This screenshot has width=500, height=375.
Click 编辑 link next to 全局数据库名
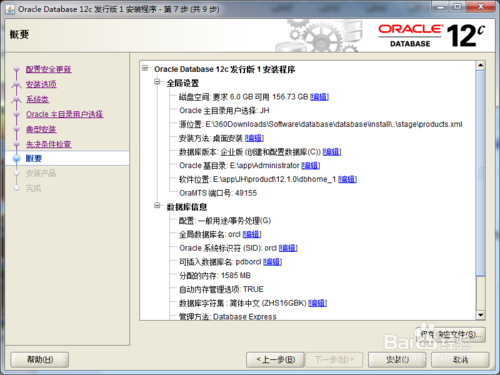(252, 234)
